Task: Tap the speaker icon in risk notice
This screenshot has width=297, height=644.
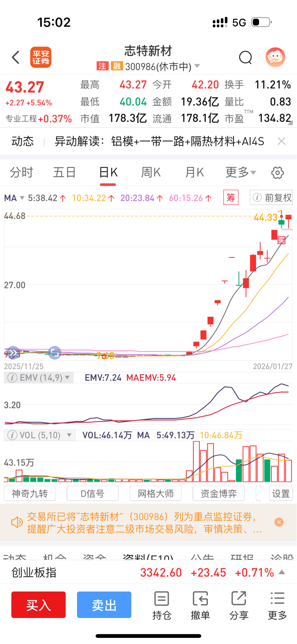Action: pyautogui.click(x=17, y=522)
